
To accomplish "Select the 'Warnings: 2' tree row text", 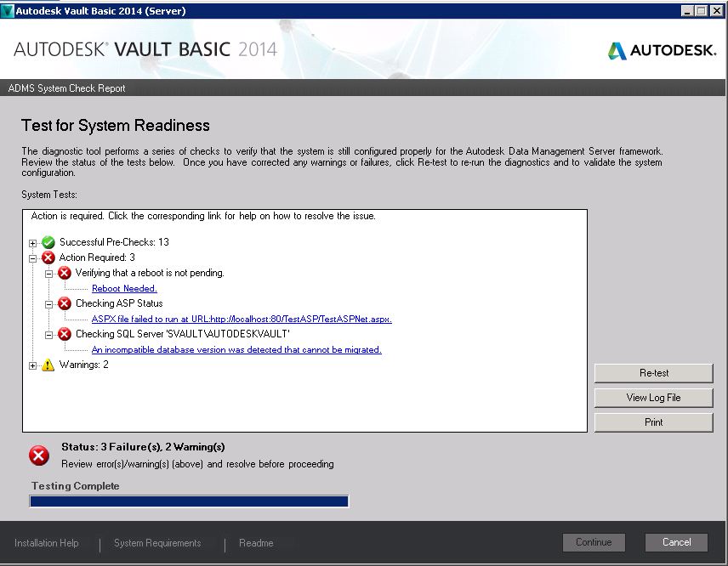I will tap(84, 365).
